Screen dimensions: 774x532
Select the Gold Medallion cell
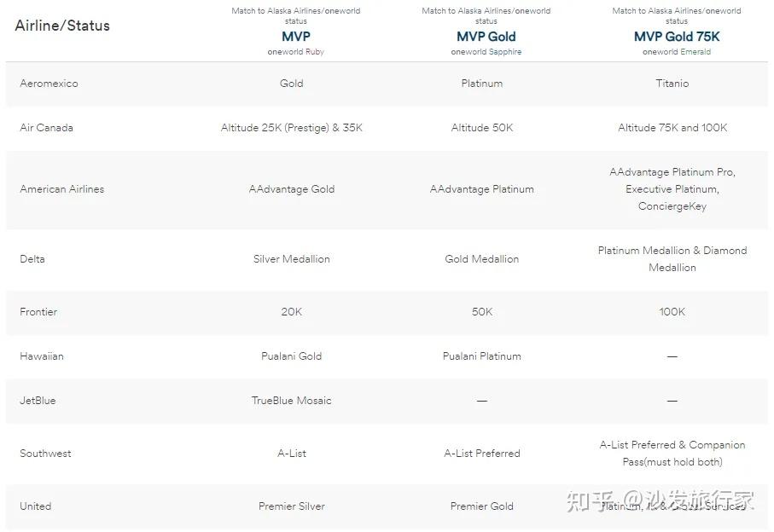click(481, 259)
